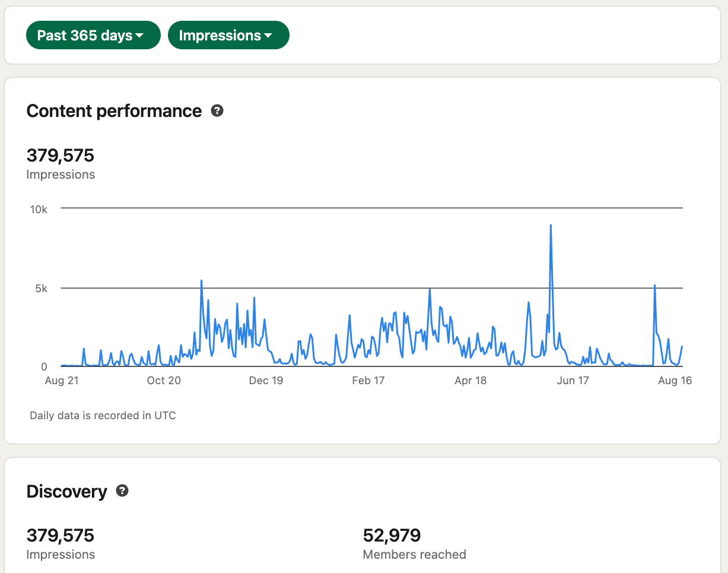Click the question mark icon beside Discovery
728x573 pixels.
click(x=122, y=491)
